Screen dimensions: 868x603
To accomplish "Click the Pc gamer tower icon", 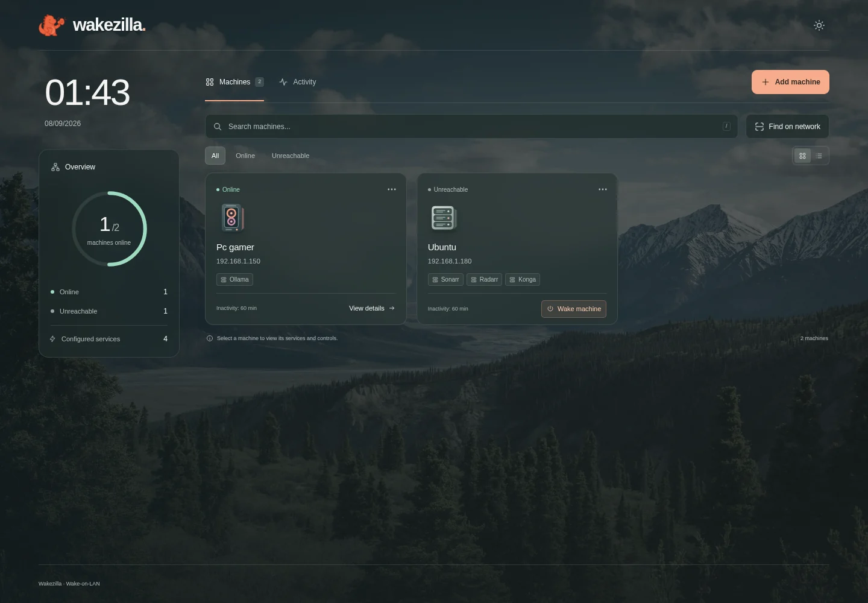I will pos(232,218).
